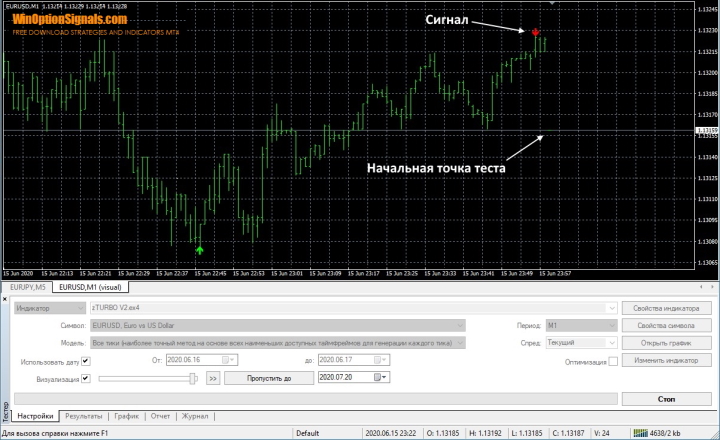720x440 pixels.
Task: Open the Журнал tab
Action: pyautogui.click(x=195, y=415)
